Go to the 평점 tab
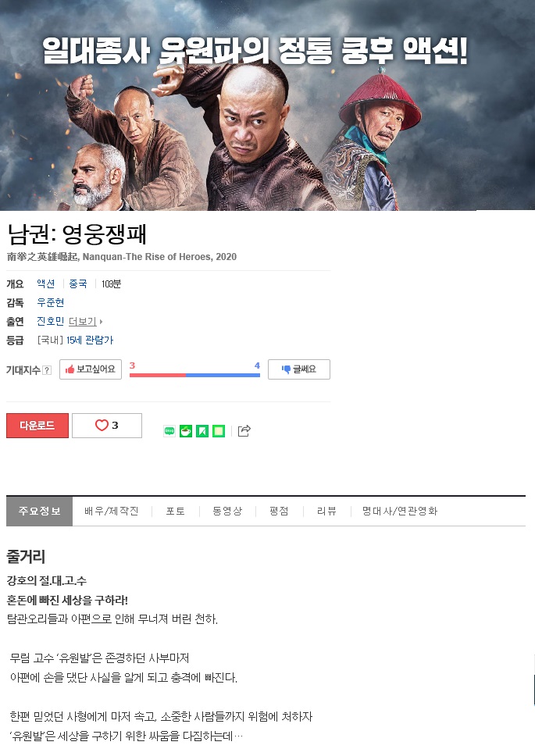Viewport: 535px width, 756px height. (x=279, y=511)
